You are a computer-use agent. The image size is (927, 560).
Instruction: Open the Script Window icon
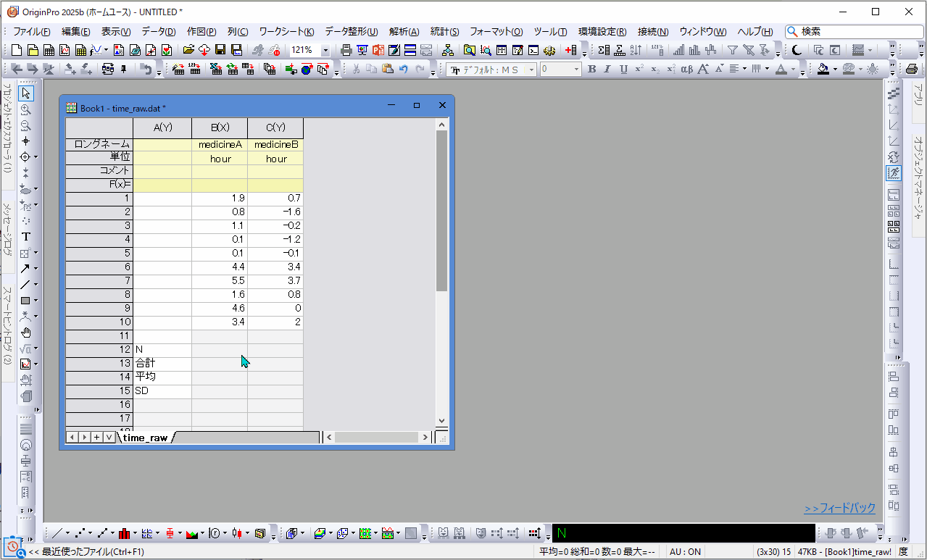[533, 50]
